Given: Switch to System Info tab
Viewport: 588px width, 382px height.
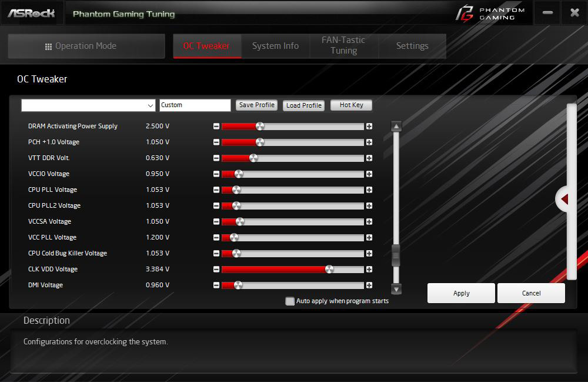Looking at the screenshot, I should (x=275, y=46).
